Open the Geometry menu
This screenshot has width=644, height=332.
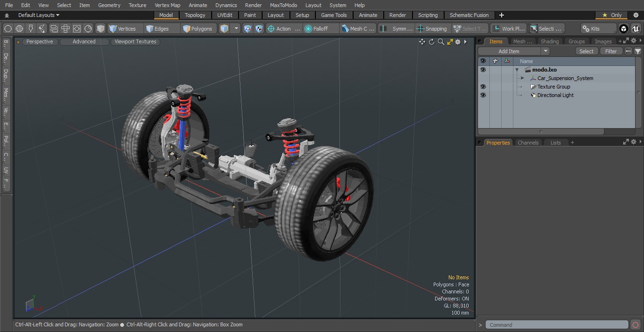point(109,5)
